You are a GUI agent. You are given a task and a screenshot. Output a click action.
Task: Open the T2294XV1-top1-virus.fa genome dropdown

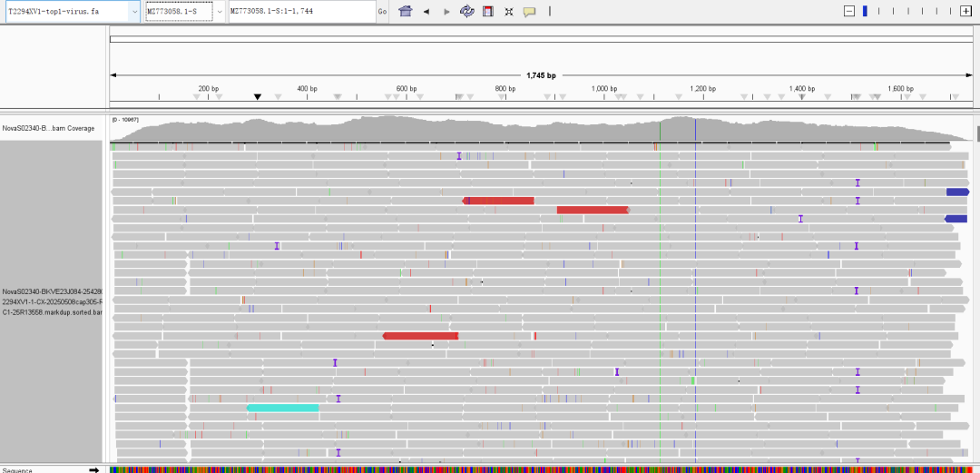pyautogui.click(x=134, y=12)
